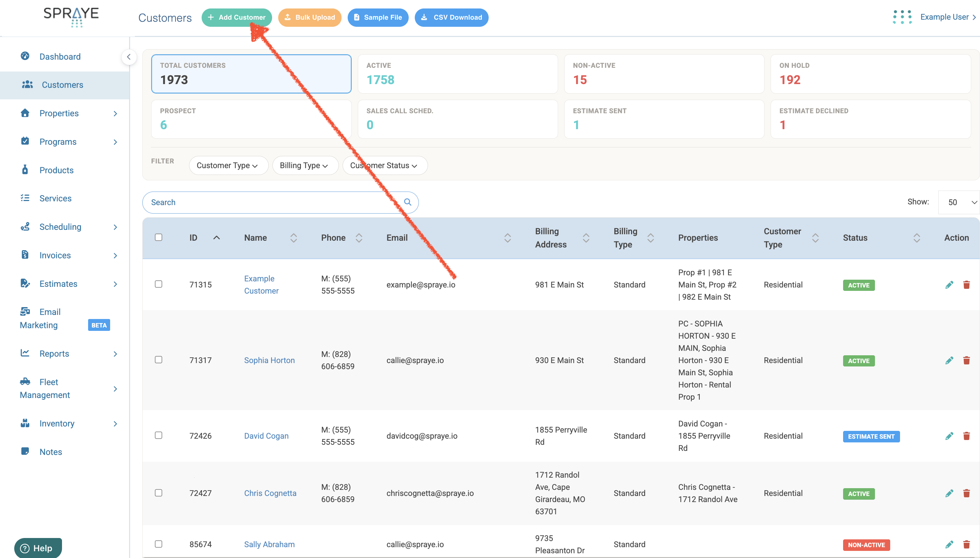Delete David Cogan with trash icon
This screenshot has height=558, width=980.
pos(966,436)
